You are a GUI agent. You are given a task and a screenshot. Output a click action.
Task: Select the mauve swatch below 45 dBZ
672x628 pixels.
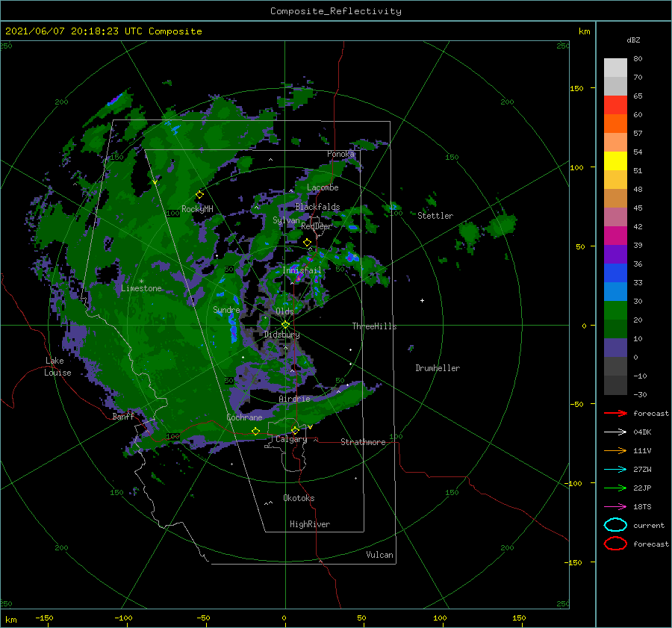[615, 217]
